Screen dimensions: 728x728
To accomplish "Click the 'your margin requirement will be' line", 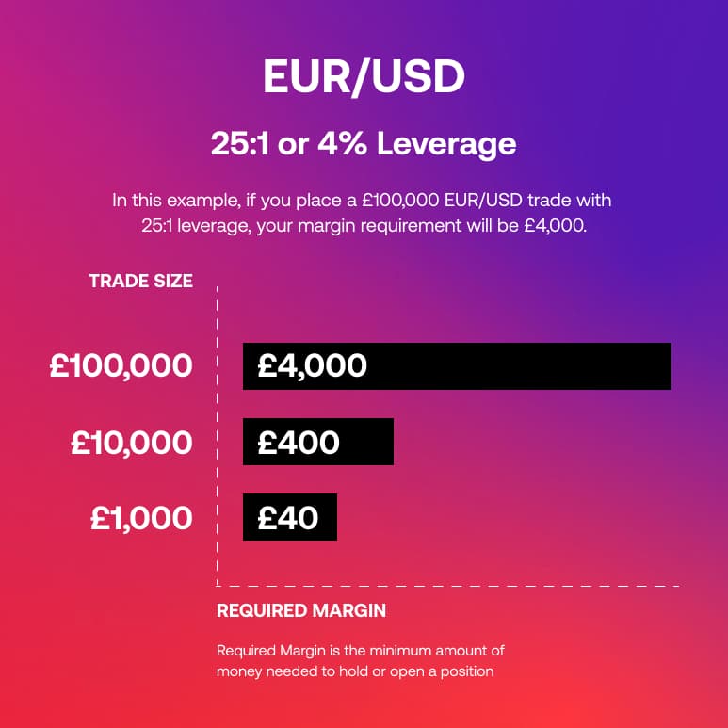I will [363, 227].
